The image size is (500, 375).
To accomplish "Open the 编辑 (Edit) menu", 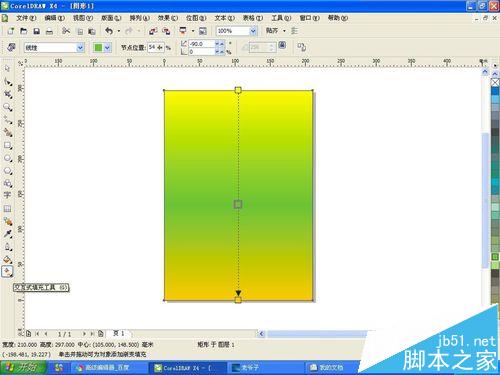I will pyautogui.click(x=55, y=18).
